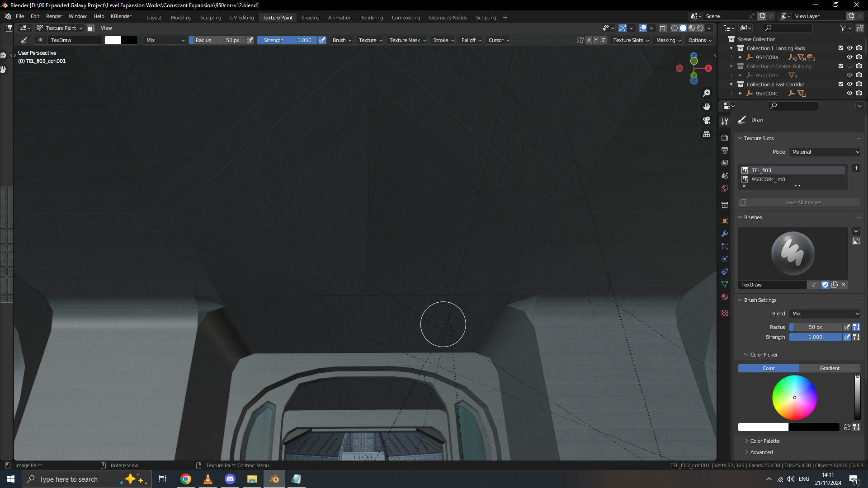Open the View Layer properties tab
The width and height of the screenshot is (868, 488).
[x=725, y=163]
